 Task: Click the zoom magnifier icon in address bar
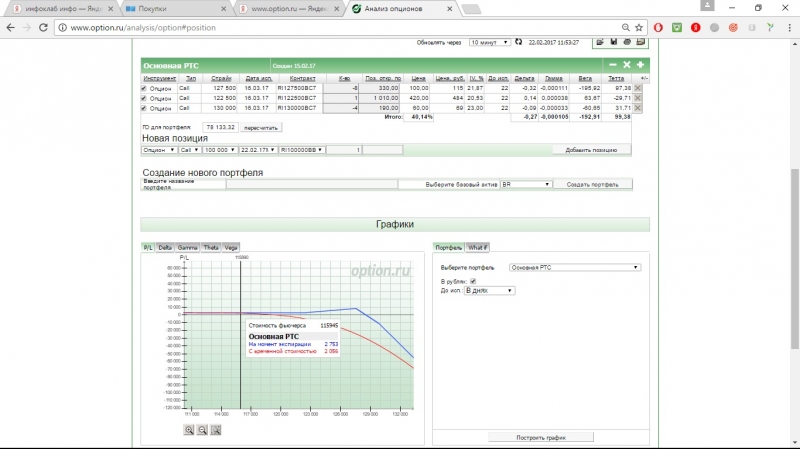626,28
